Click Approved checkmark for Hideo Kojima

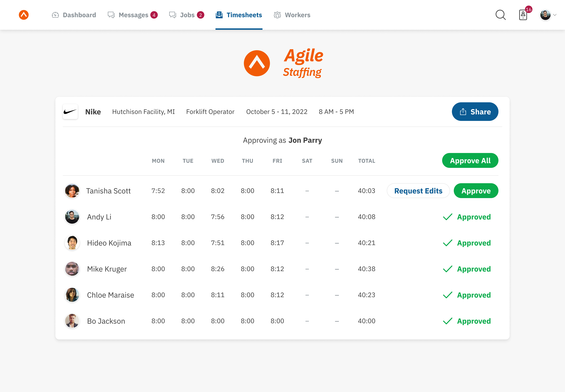click(x=448, y=243)
